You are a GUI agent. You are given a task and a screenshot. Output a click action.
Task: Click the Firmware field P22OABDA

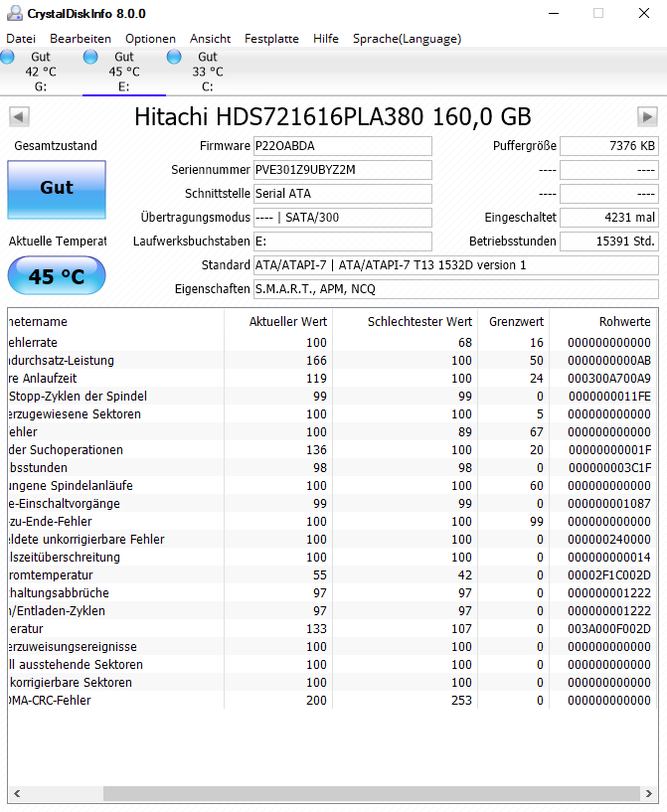[x=342, y=146]
